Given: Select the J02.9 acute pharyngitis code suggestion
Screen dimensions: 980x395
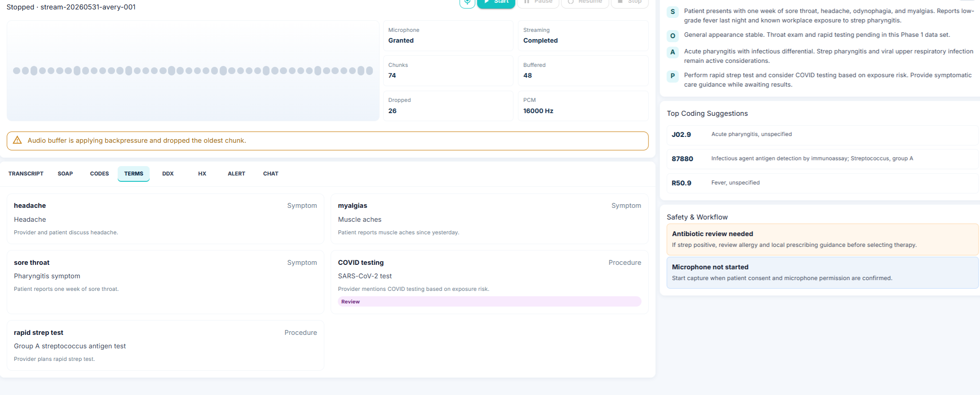Looking at the screenshot, I should click(x=822, y=135).
